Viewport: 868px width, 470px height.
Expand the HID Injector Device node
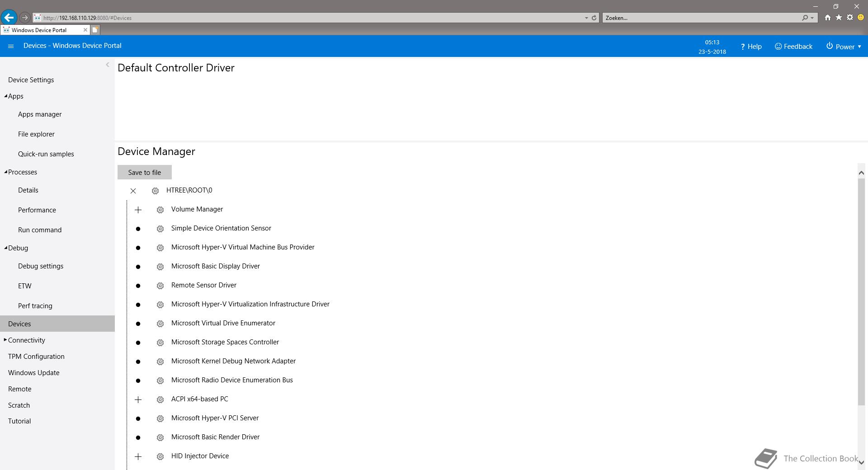point(138,456)
